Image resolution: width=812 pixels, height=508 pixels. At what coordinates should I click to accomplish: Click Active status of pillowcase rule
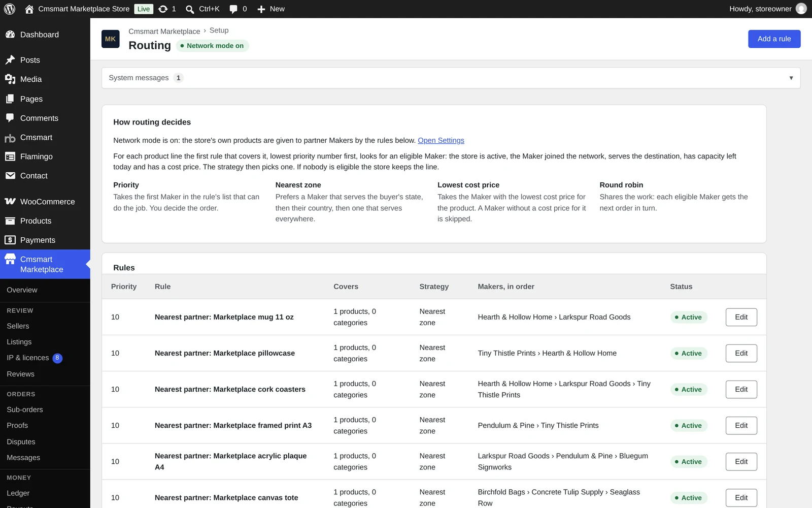pos(689,354)
